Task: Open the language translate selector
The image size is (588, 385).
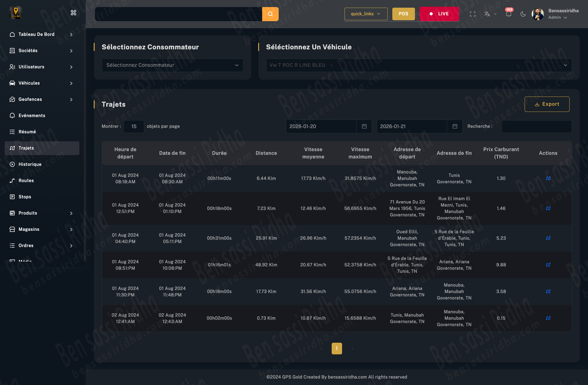Action: [x=490, y=14]
